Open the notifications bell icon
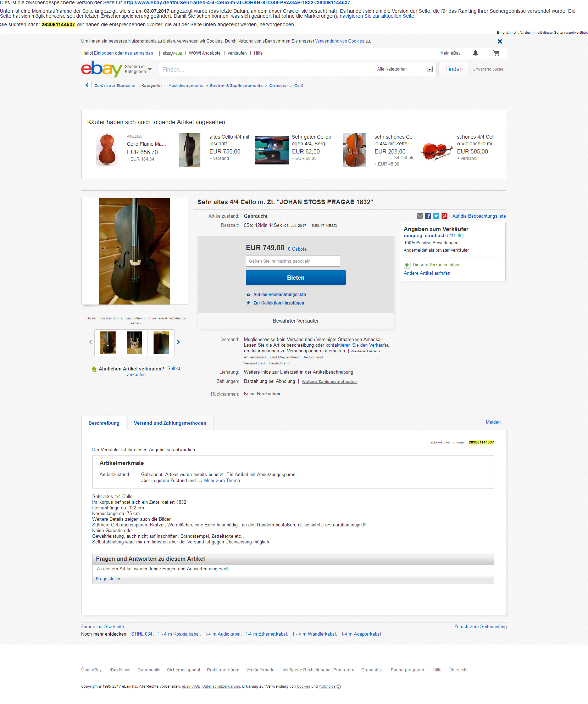This screenshot has width=588, height=704. [476, 53]
